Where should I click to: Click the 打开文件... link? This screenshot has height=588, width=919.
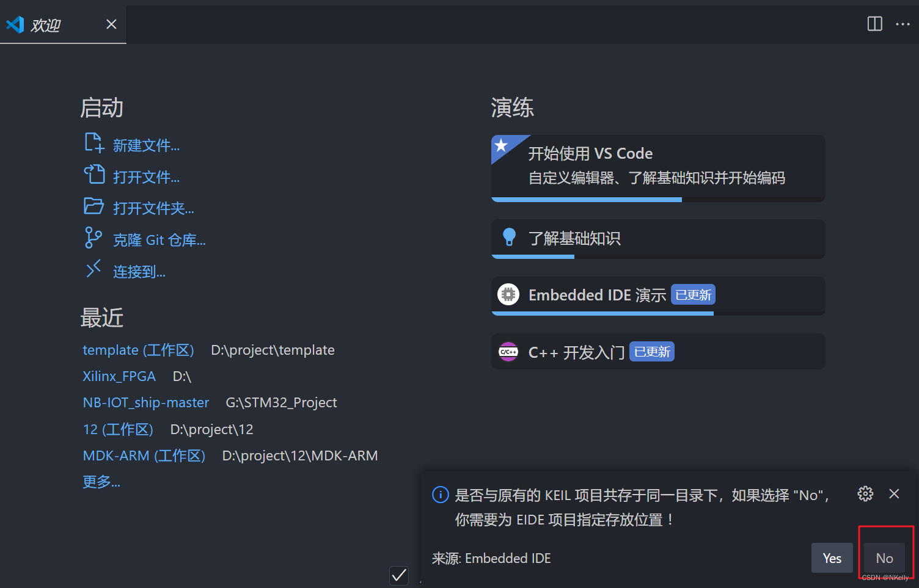pos(146,177)
